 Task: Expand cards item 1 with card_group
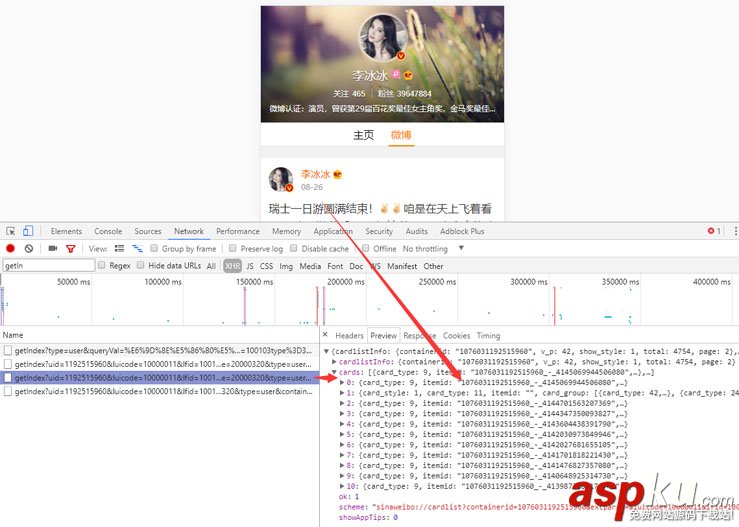click(342, 393)
